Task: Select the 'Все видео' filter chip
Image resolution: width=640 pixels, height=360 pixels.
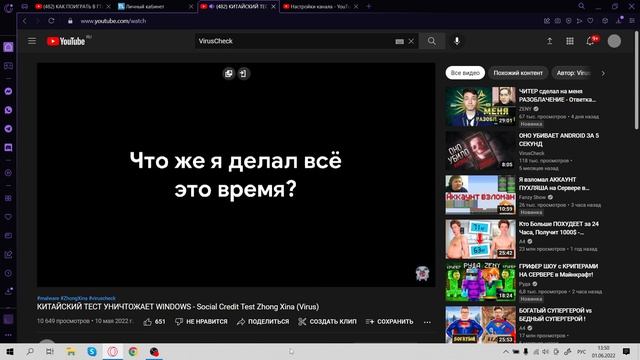Action: click(465, 73)
